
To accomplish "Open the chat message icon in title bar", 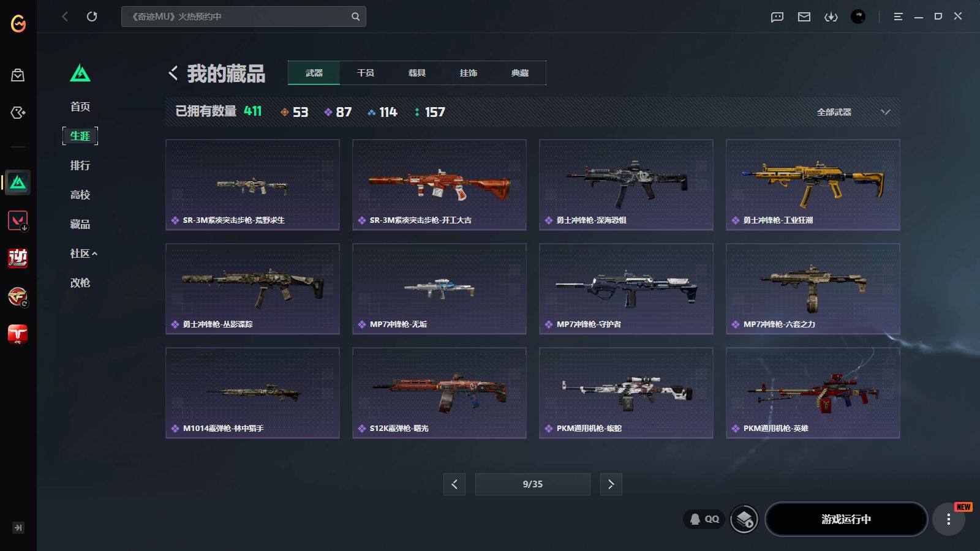I will [777, 17].
